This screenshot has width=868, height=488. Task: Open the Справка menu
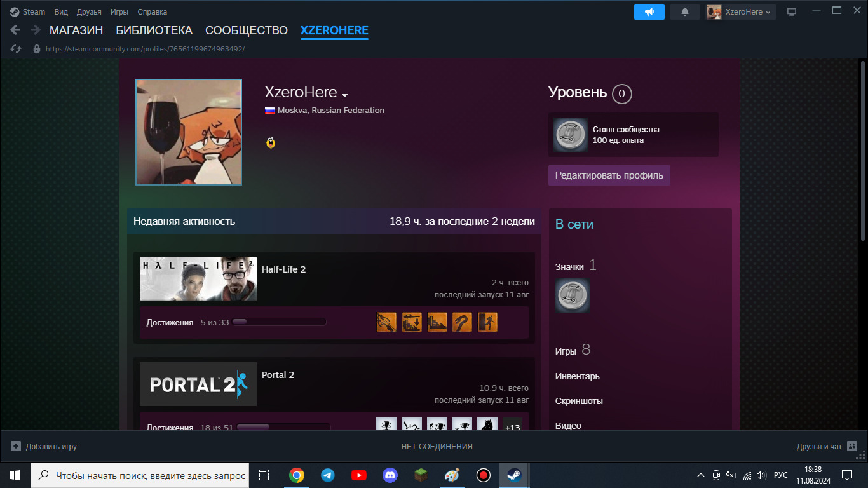coord(153,12)
